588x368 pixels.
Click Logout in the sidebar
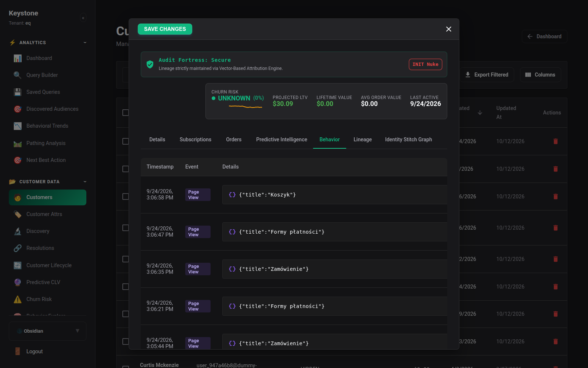pos(35,351)
